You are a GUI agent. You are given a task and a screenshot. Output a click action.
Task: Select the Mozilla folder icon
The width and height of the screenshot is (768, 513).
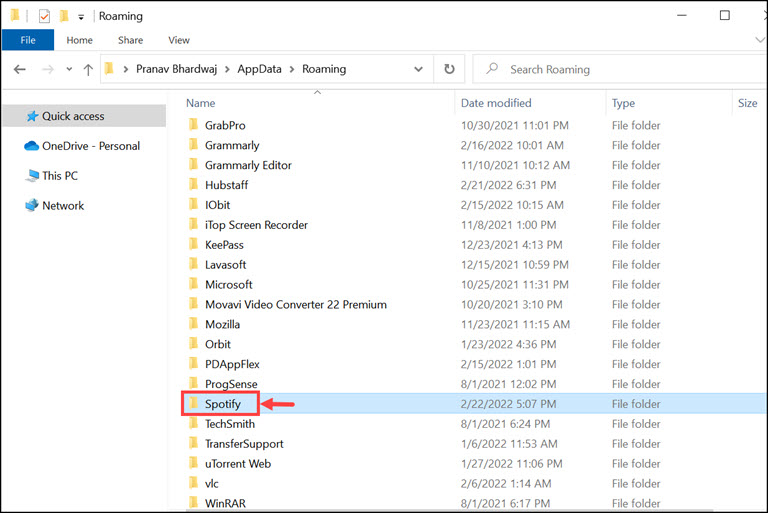click(x=193, y=324)
